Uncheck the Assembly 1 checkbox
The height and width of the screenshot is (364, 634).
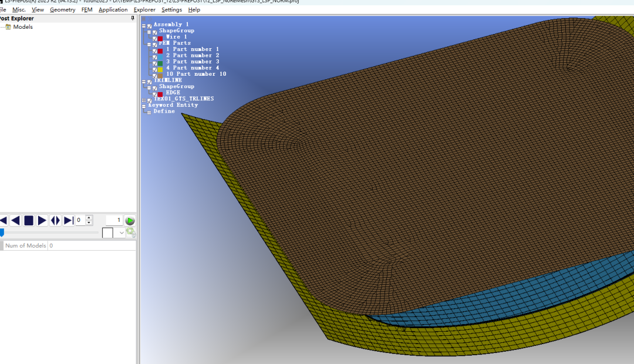[149, 26]
